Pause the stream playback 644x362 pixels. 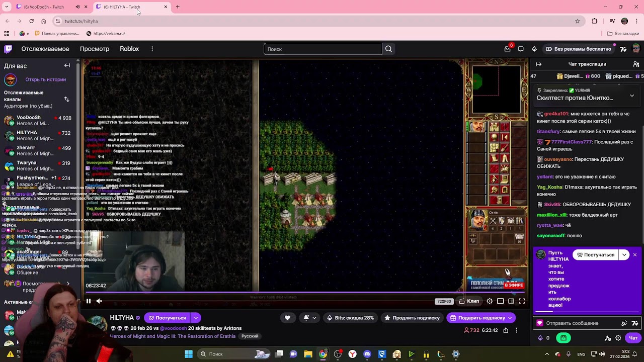point(89,301)
